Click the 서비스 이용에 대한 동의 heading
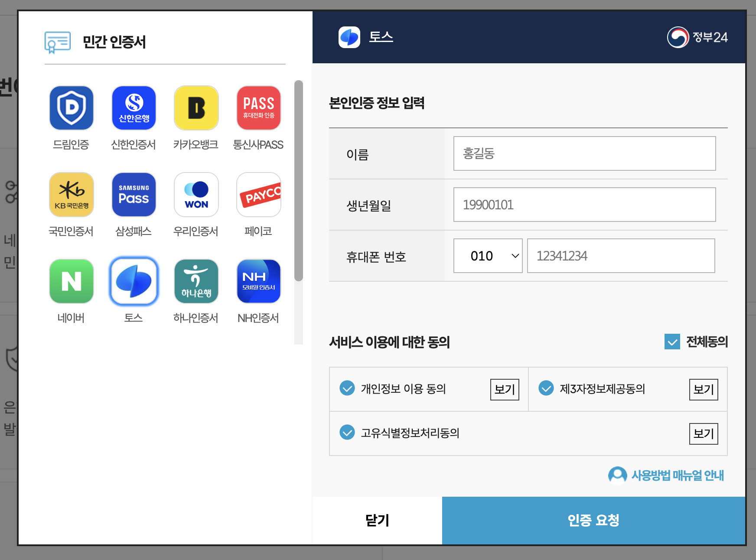The image size is (756, 560). [389, 342]
